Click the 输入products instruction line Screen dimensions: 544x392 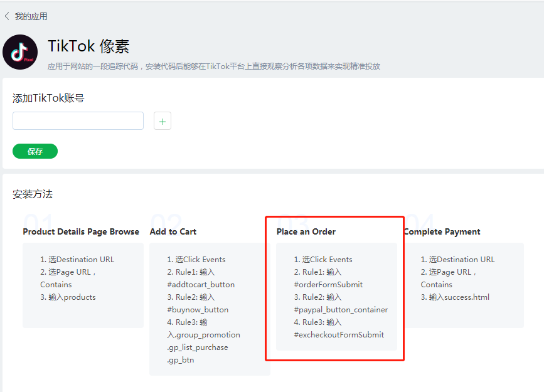point(68,297)
